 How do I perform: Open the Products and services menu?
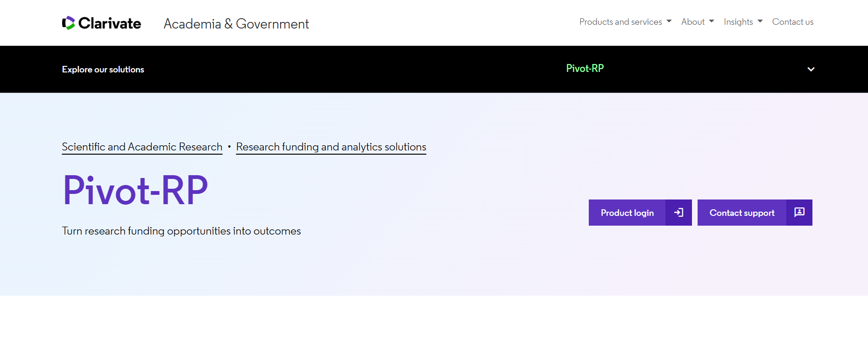coord(625,22)
